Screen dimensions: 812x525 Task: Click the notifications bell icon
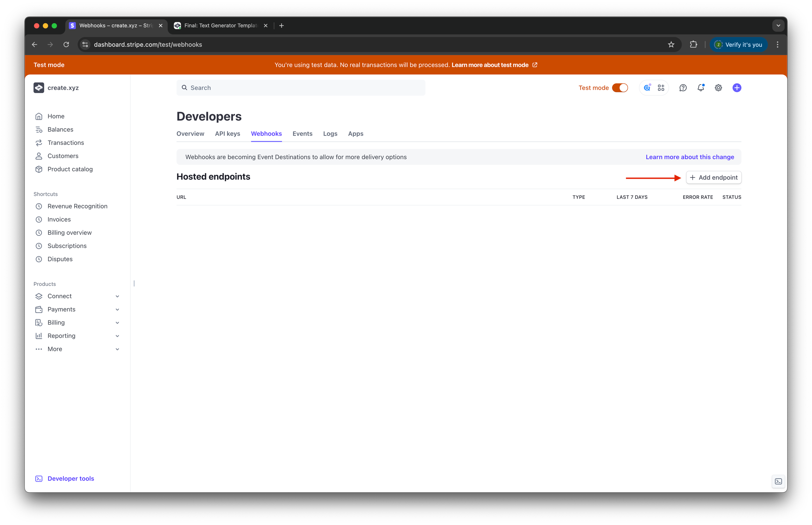pos(700,88)
